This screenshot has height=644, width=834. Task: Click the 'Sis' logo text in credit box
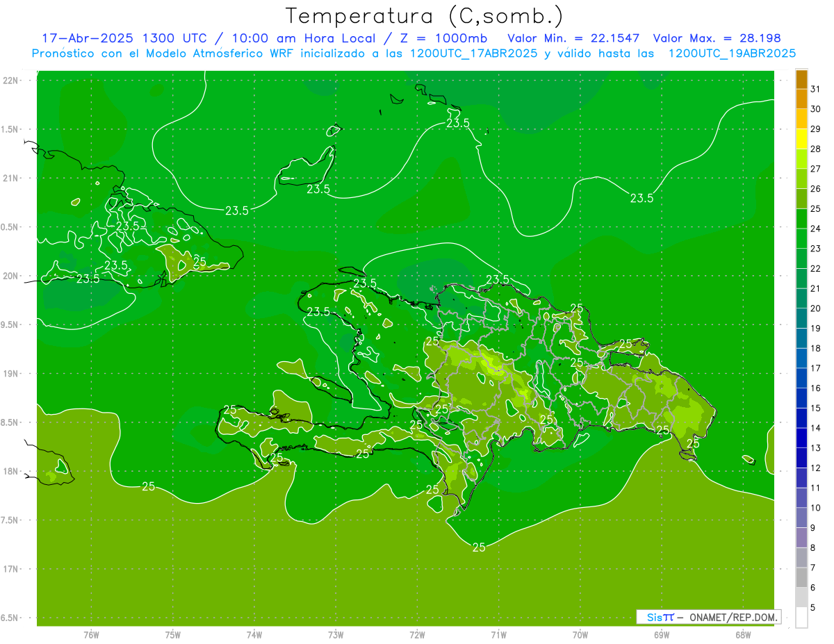654,617
